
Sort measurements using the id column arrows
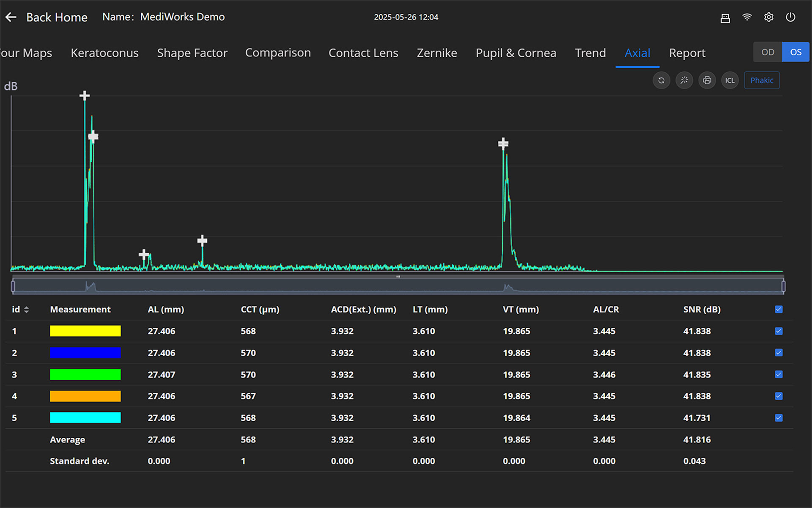(x=26, y=309)
